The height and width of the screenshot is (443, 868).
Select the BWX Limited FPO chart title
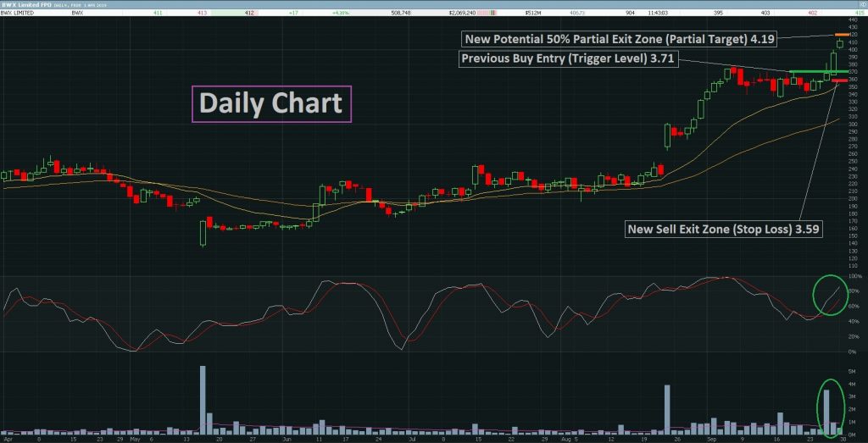(x=27, y=4)
